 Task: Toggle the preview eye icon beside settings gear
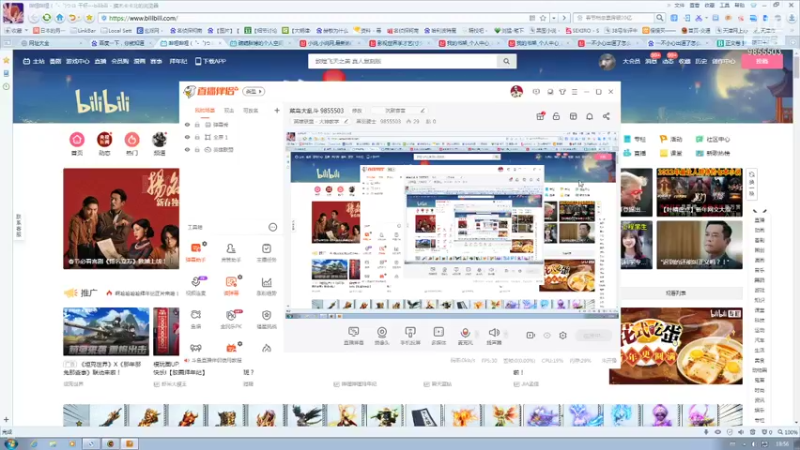pos(547,335)
